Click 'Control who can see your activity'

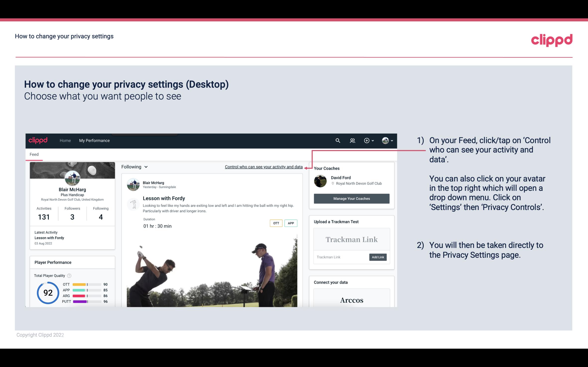(x=263, y=166)
